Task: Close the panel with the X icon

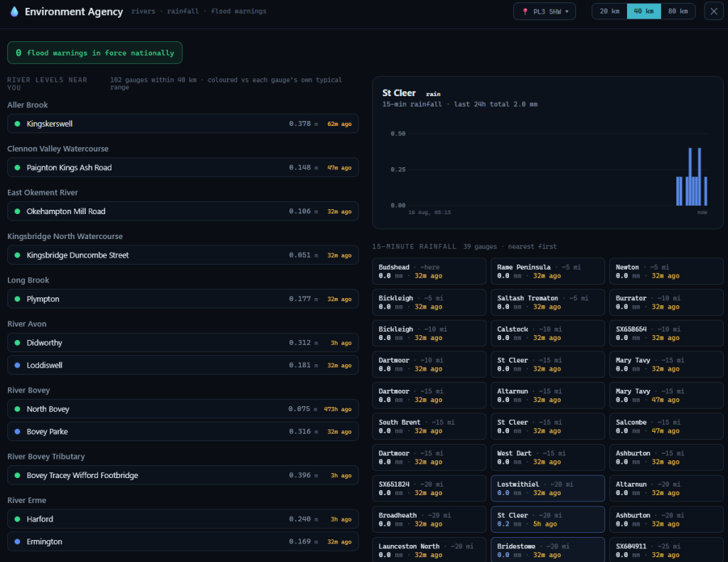Action: tap(714, 11)
